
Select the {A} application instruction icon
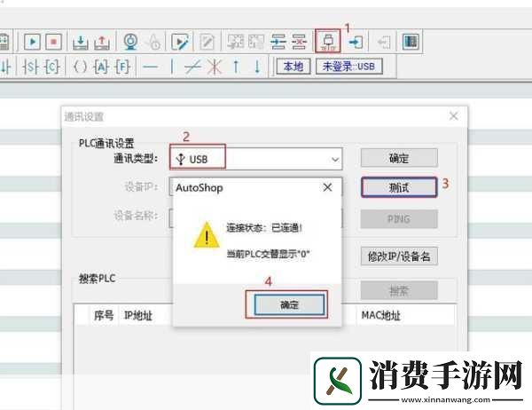(x=101, y=67)
